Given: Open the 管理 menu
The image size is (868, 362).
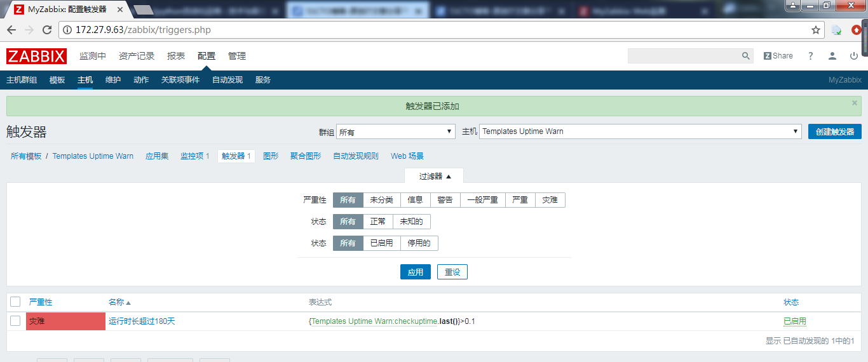Looking at the screenshot, I should click(x=237, y=56).
